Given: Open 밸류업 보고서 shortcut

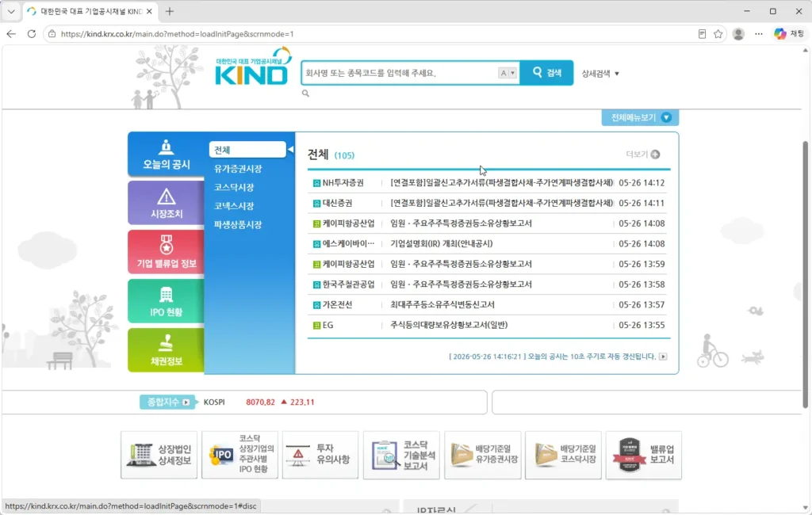Looking at the screenshot, I should 644,455.
